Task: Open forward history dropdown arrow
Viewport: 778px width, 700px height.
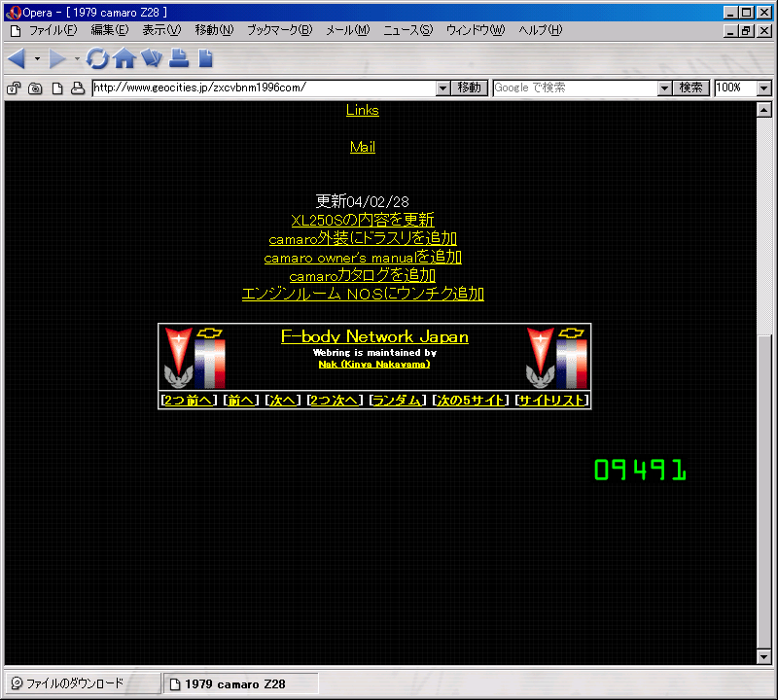Action: (77, 59)
